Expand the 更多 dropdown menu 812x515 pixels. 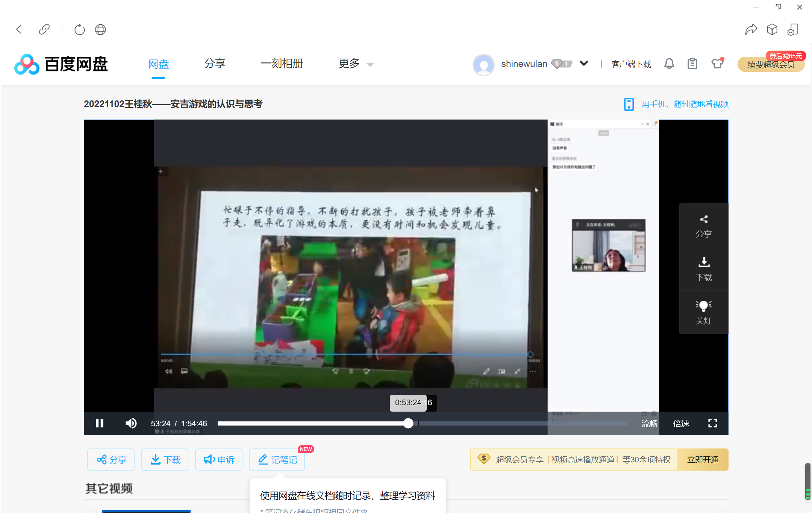pos(356,64)
